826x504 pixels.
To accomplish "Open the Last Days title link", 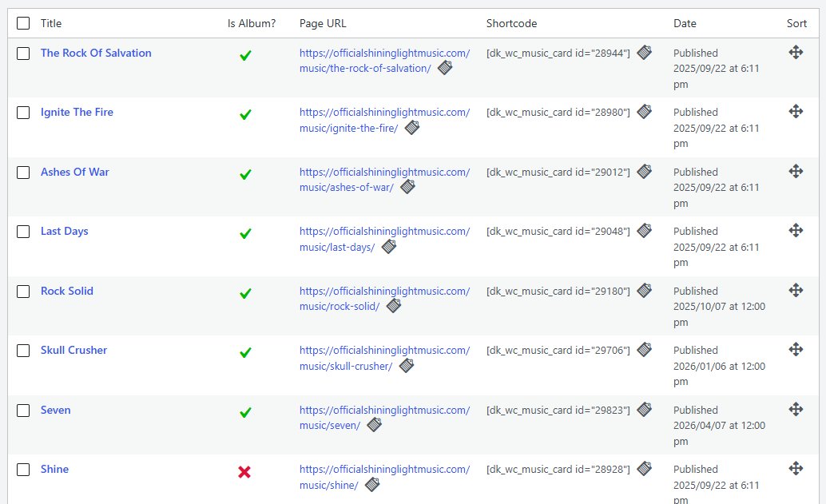I will click(x=64, y=231).
